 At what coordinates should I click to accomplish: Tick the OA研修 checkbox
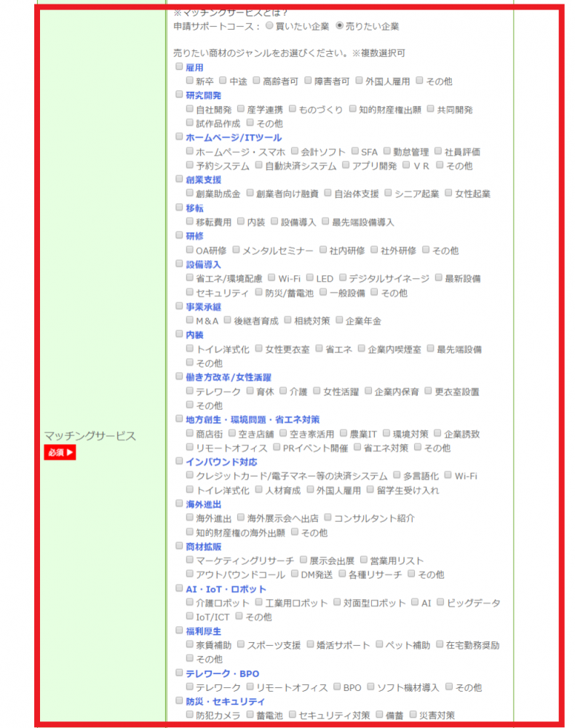[x=189, y=250]
